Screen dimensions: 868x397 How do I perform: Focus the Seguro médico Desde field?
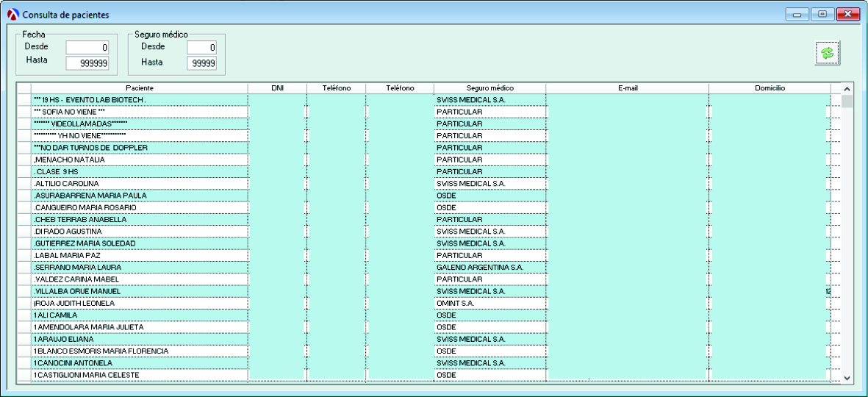(201, 48)
